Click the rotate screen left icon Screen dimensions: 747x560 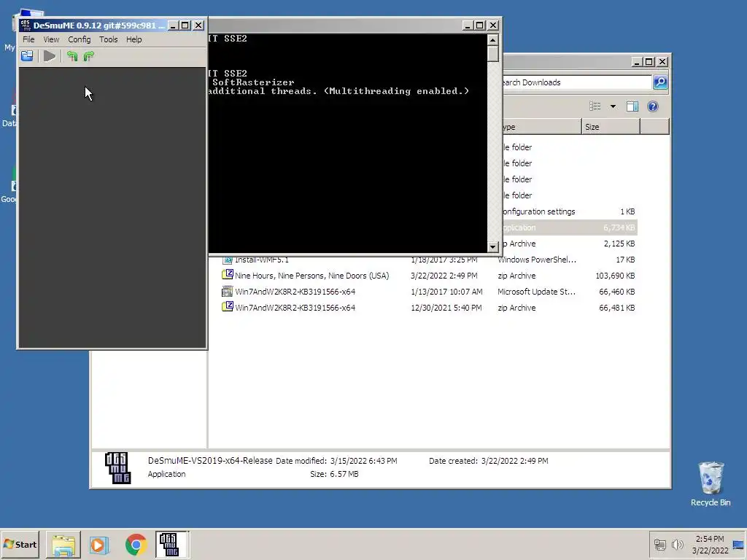72,56
